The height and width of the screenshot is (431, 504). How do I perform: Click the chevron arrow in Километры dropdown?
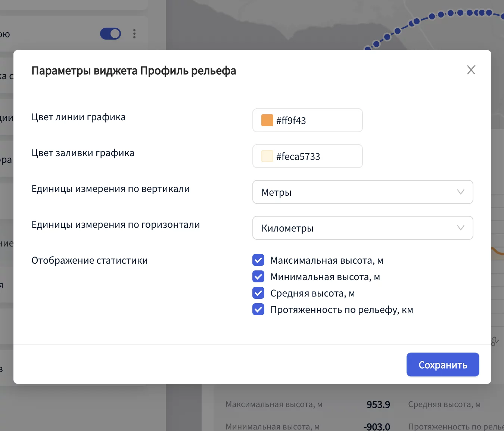click(x=460, y=228)
